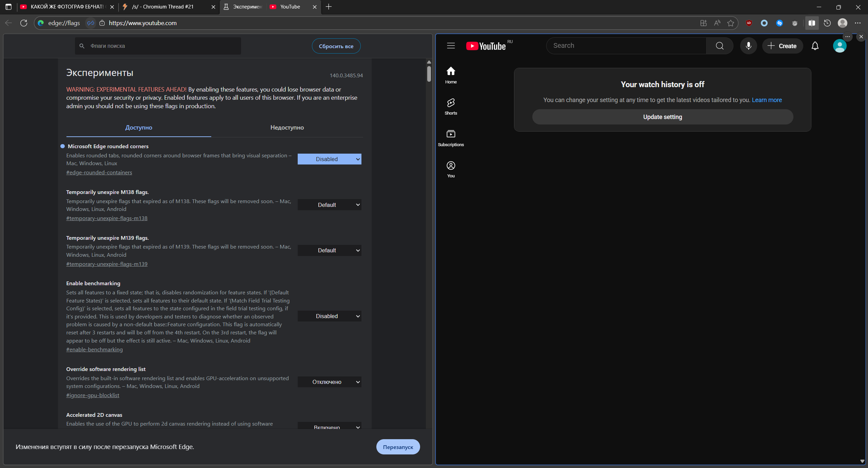Open rounded corners Disabled dropdown
868x468 pixels.
[x=329, y=159]
